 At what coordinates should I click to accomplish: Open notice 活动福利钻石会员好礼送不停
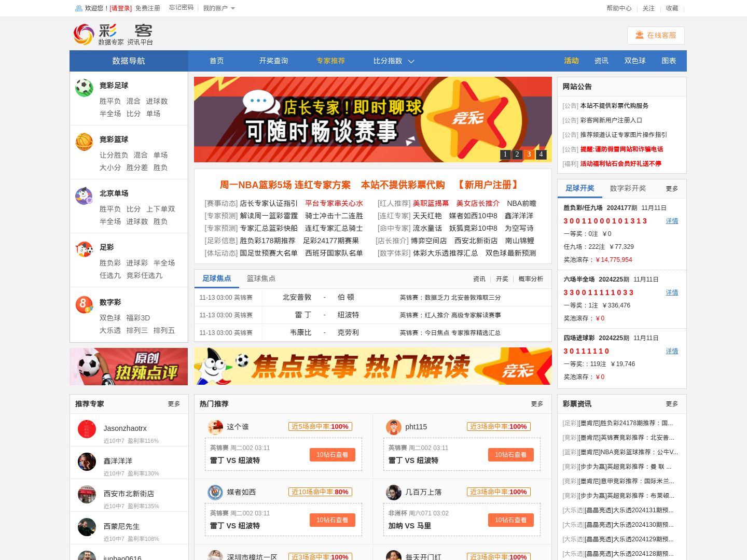pyautogui.click(x=620, y=164)
